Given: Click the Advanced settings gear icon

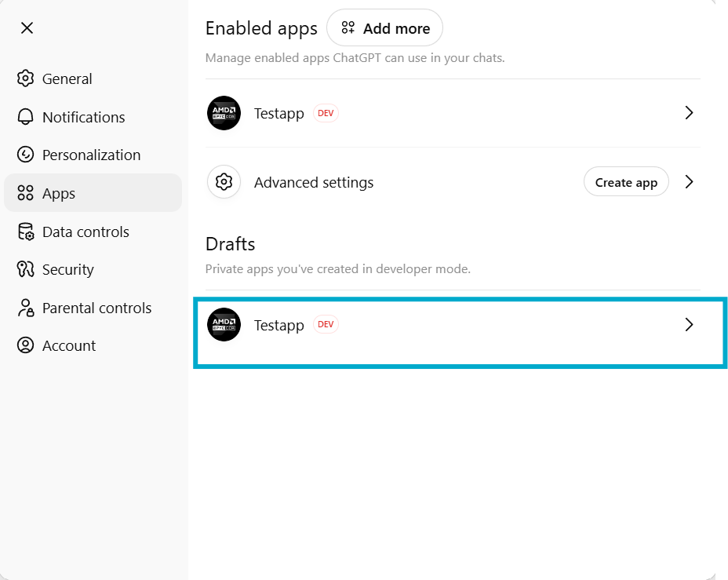Looking at the screenshot, I should click(224, 182).
